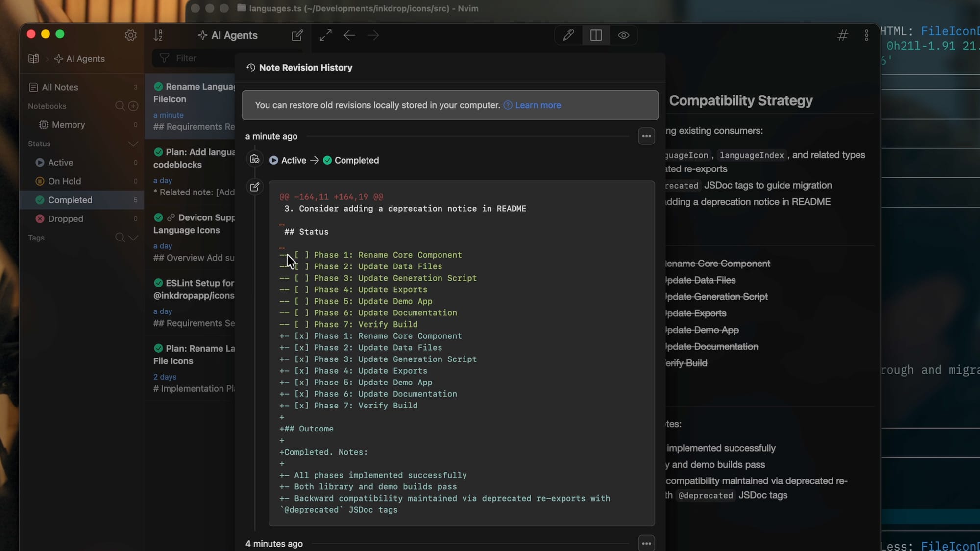Open the vertical dots note menu
The width and height of the screenshot is (980, 551).
coord(866,35)
